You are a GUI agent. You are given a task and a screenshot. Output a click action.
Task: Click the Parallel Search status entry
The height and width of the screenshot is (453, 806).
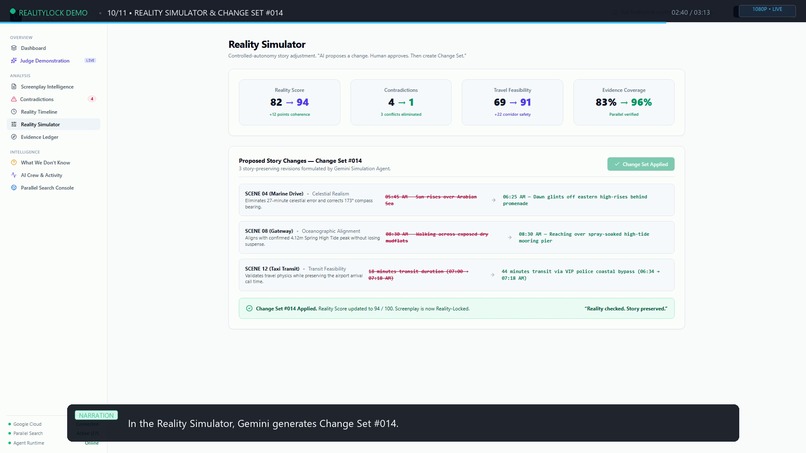pos(26,433)
